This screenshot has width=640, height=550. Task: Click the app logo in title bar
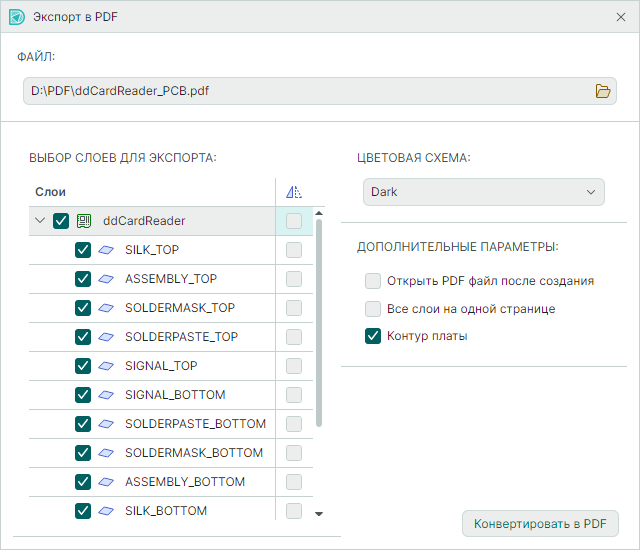click(16, 17)
